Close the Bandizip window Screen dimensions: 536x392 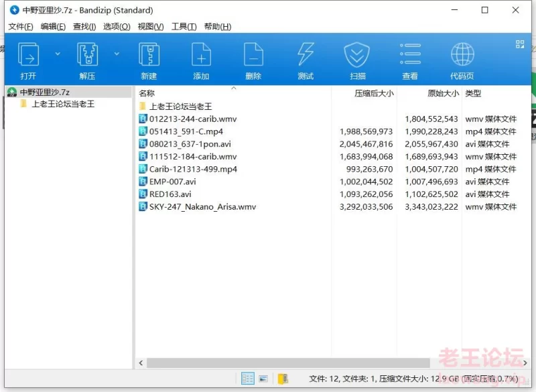[x=515, y=10]
